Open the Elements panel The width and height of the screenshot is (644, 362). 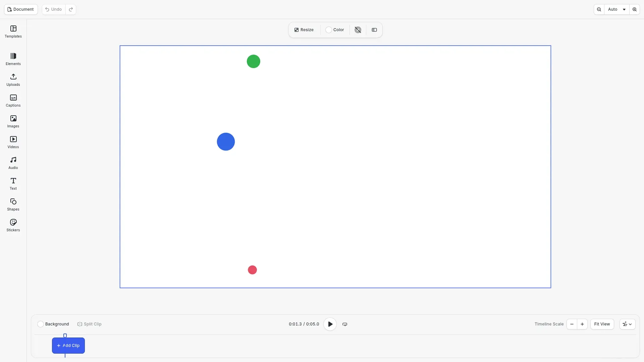[x=13, y=59]
